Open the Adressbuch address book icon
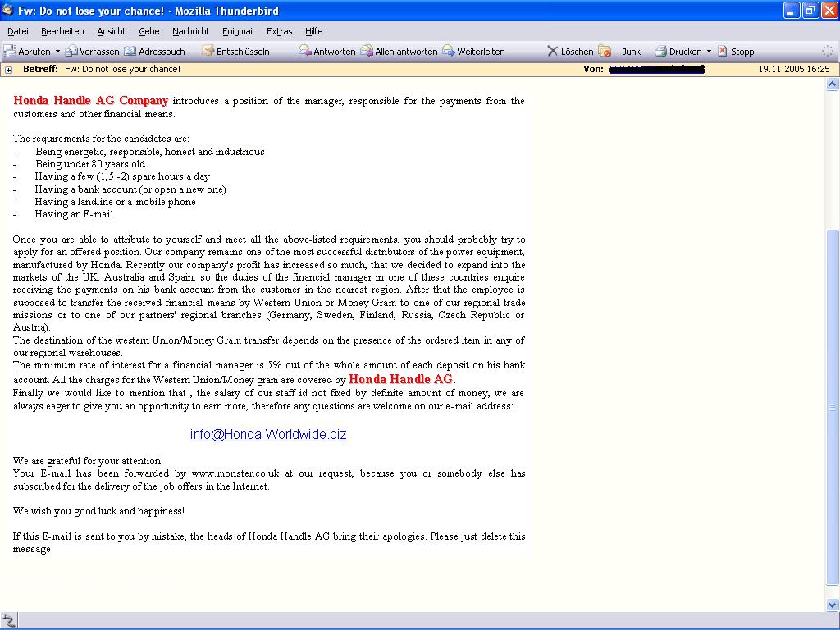 coord(130,52)
